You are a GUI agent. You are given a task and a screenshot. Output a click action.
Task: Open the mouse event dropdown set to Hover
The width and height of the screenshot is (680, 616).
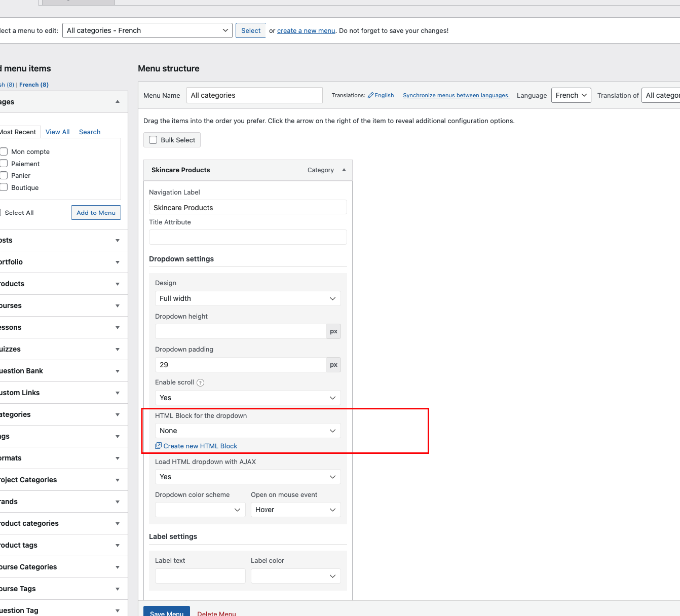click(296, 510)
